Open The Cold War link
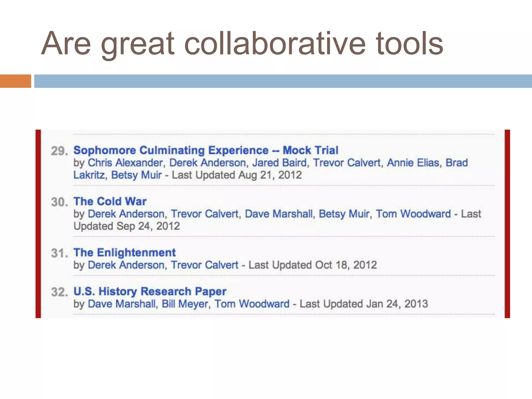Screen dimensions: 532x399 pyautogui.click(x=110, y=202)
